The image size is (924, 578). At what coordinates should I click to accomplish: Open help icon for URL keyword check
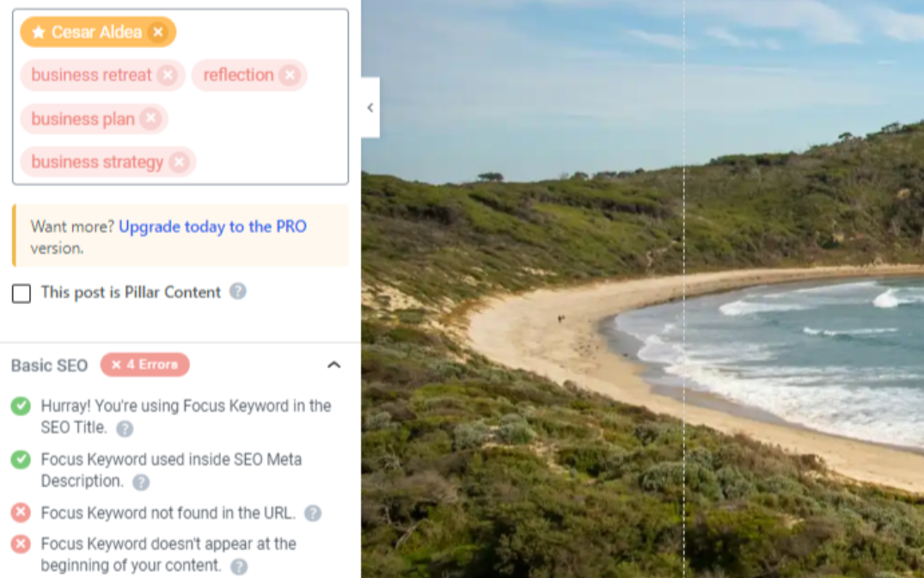(x=313, y=513)
